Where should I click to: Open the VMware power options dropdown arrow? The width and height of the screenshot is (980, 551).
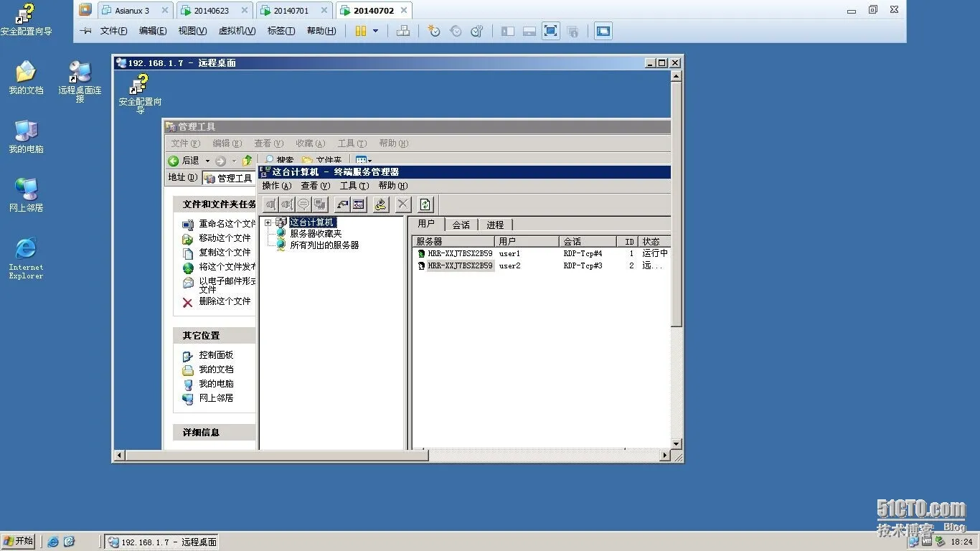pyautogui.click(x=375, y=31)
